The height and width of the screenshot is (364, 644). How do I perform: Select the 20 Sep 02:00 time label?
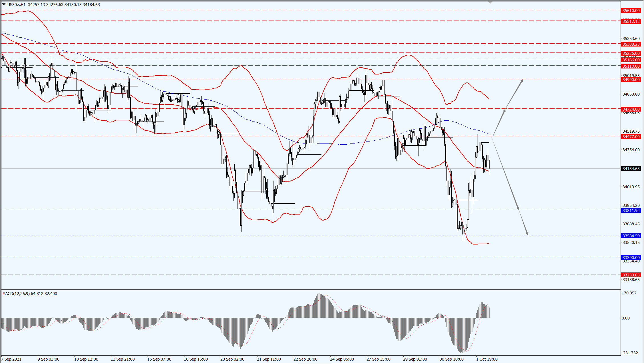pyautogui.click(x=232, y=359)
